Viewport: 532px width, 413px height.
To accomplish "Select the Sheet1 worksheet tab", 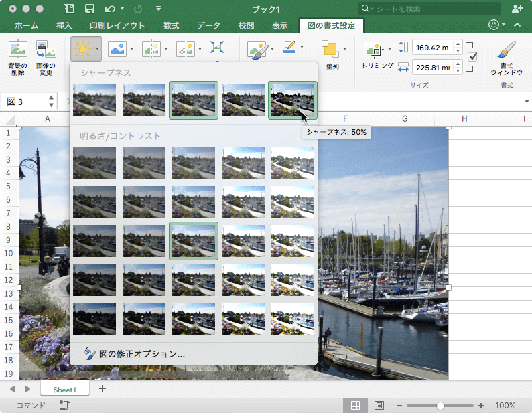I will click(65, 389).
